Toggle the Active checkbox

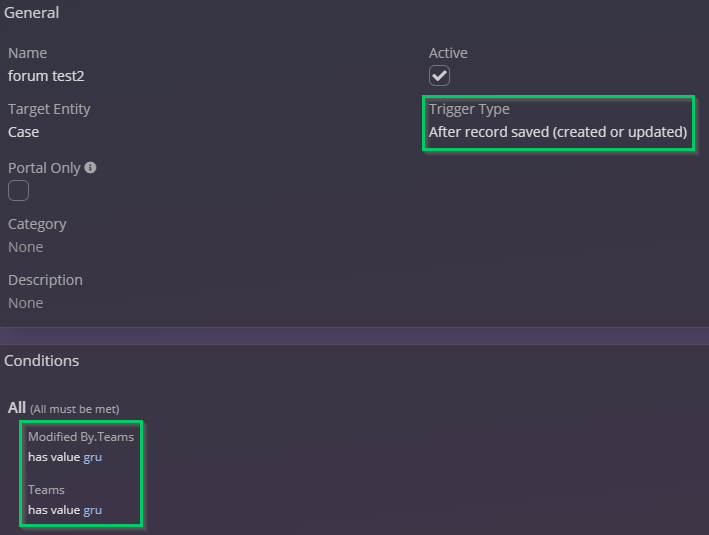click(x=439, y=76)
